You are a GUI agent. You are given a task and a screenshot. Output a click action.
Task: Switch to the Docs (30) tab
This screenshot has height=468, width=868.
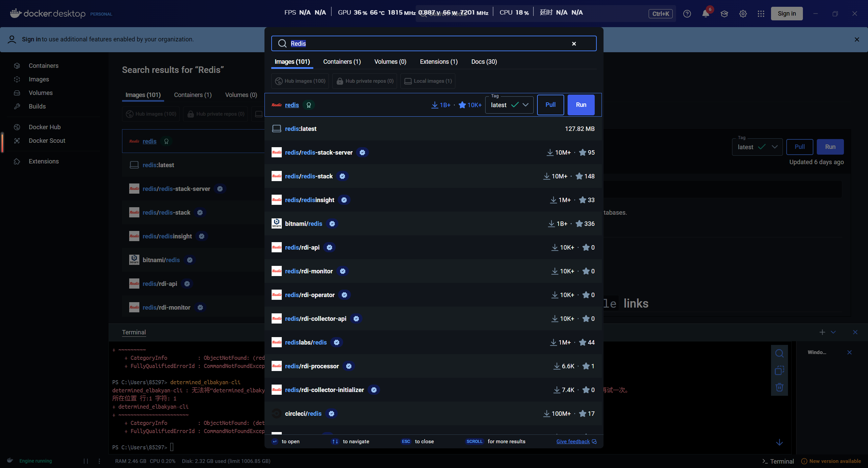point(484,62)
